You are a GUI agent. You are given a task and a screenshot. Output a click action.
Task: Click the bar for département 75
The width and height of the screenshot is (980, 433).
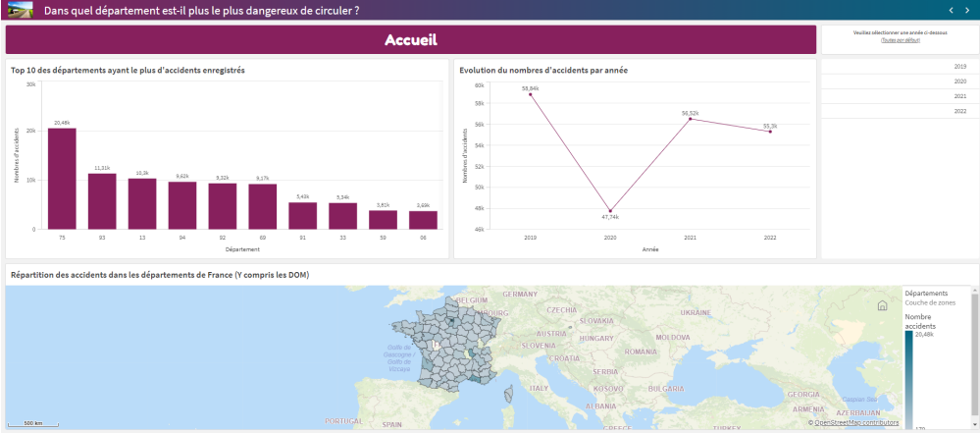[x=62, y=179]
